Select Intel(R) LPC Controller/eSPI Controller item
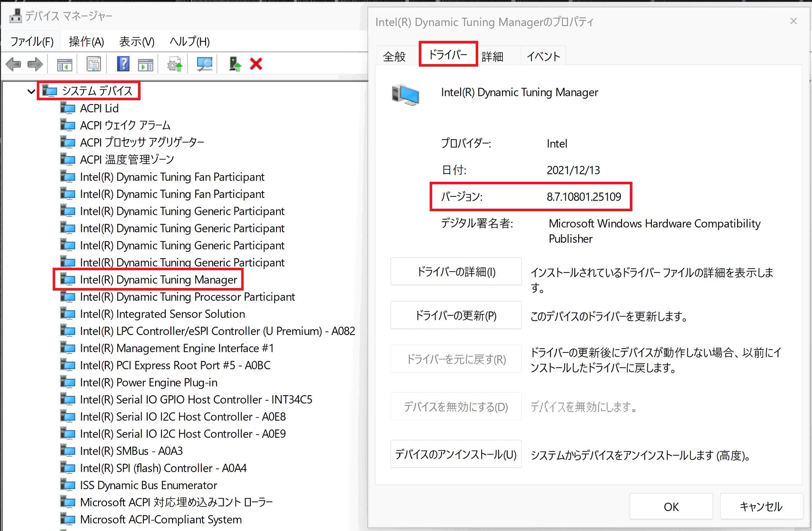 [x=217, y=331]
